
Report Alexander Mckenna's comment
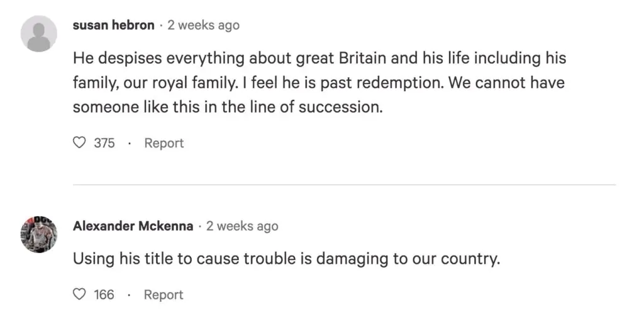click(x=164, y=295)
